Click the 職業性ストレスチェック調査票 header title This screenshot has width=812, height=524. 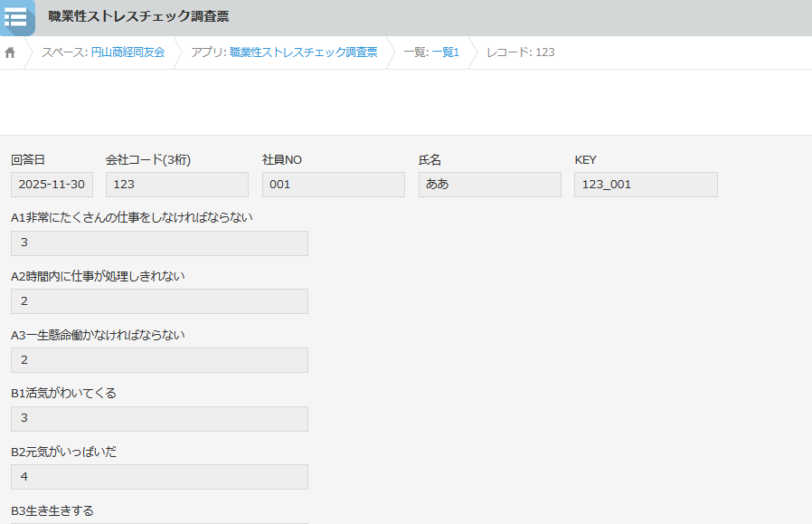[x=138, y=17]
